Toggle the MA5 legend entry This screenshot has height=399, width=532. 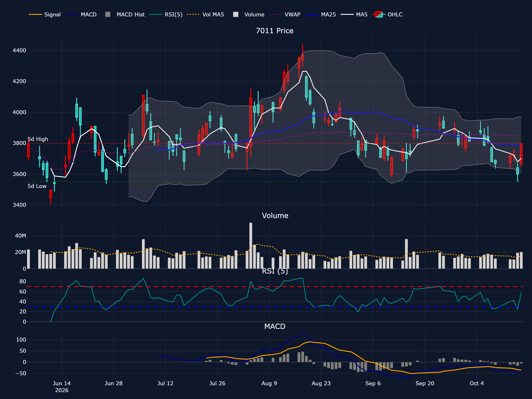pyautogui.click(x=354, y=14)
